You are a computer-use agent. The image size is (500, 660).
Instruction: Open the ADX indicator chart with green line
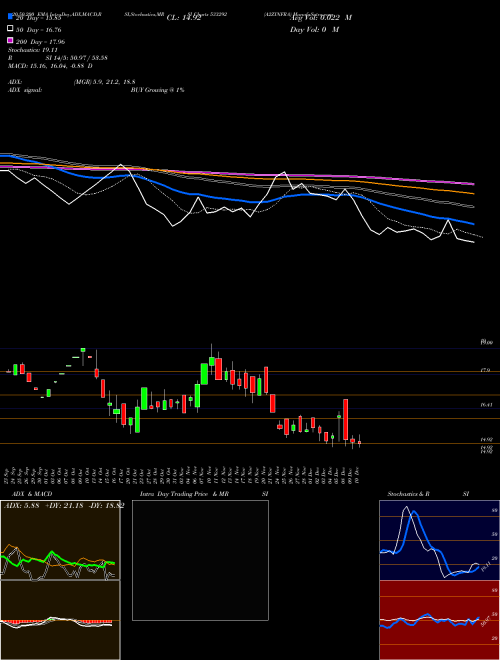coord(60,540)
